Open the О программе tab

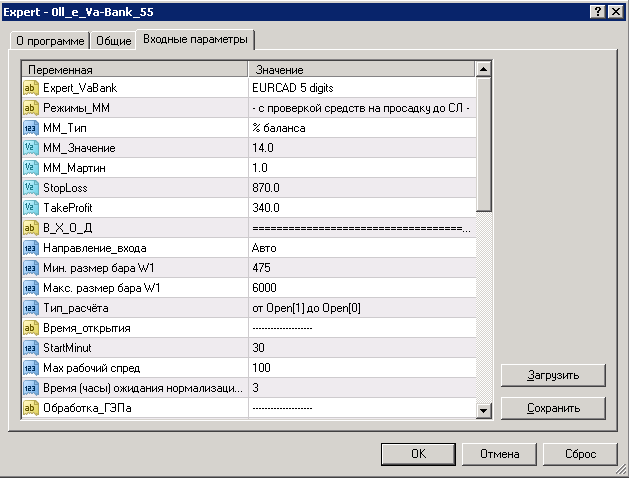coord(50,41)
